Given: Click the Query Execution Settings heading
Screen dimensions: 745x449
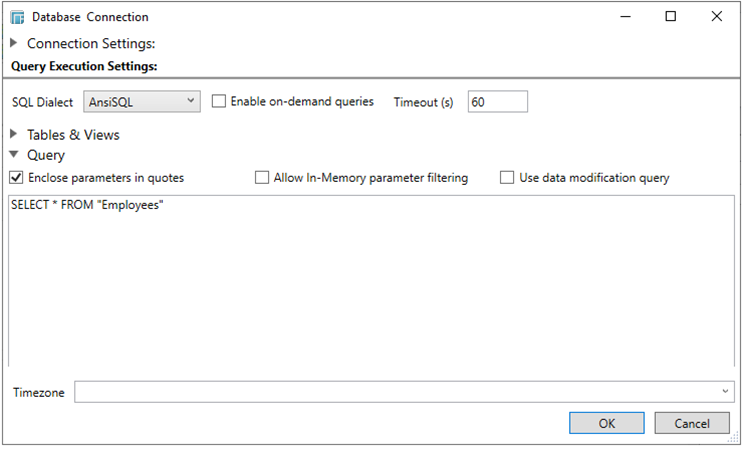Looking at the screenshot, I should pyautogui.click(x=84, y=66).
